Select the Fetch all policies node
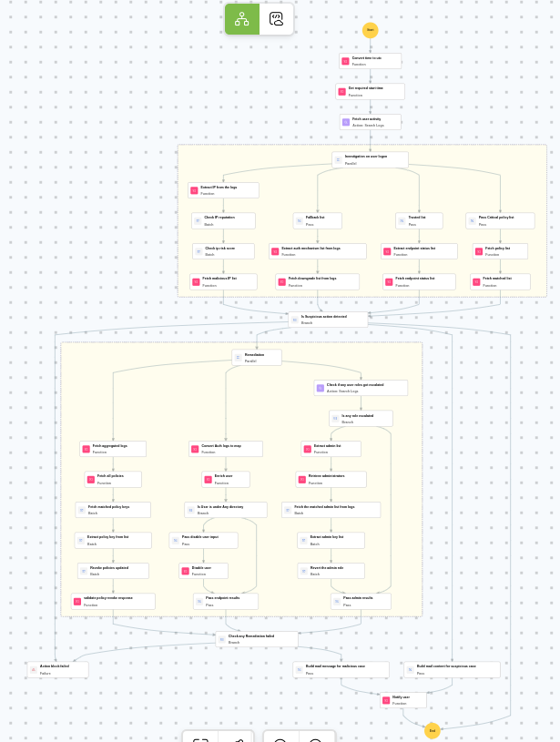The width and height of the screenshot is (560, 742). click(113, 480)
